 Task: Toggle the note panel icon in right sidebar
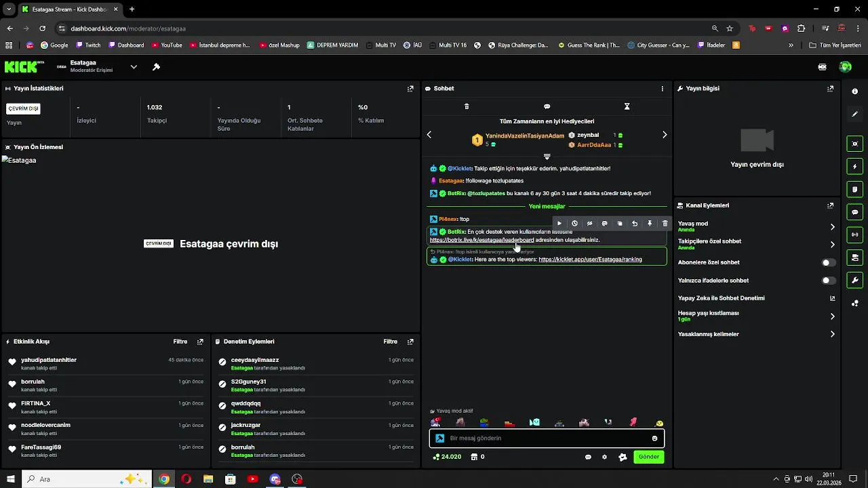854,189
